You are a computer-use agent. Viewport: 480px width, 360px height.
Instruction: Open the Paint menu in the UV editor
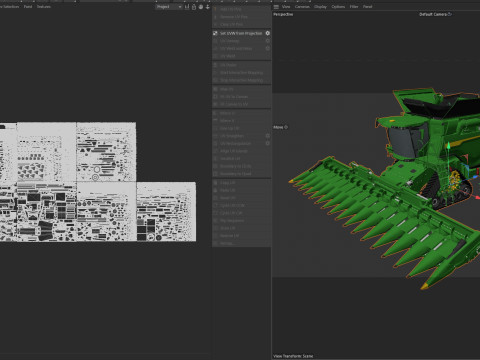28,7
